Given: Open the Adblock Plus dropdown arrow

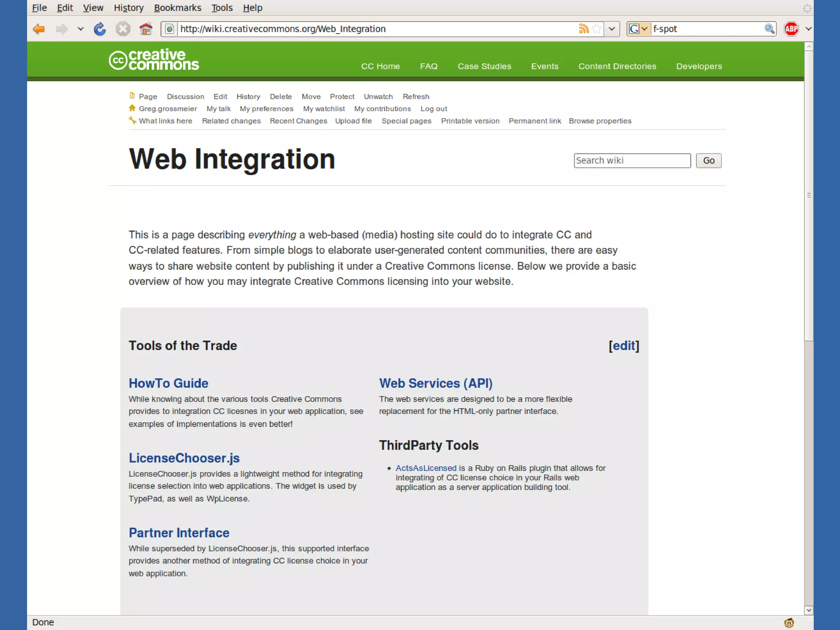Looking at the screenshot, I should pos(808,29).
